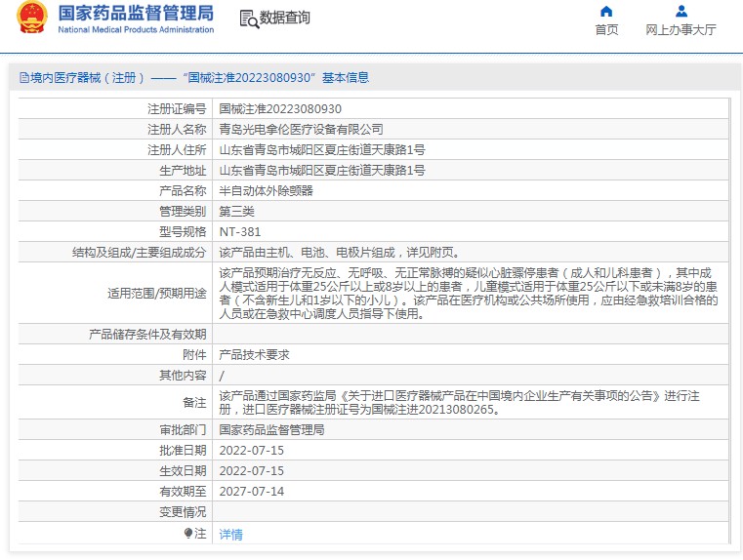Select 批准日期 value 2022-07-15
Image resolution: width=743 pixels, height=560 pixels.
click(x=252, y=450)
